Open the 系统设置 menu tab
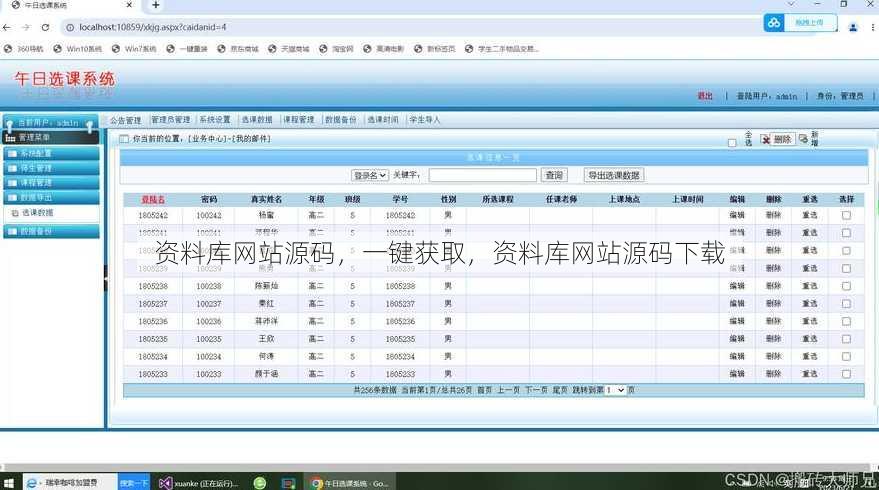 [215, 120]
